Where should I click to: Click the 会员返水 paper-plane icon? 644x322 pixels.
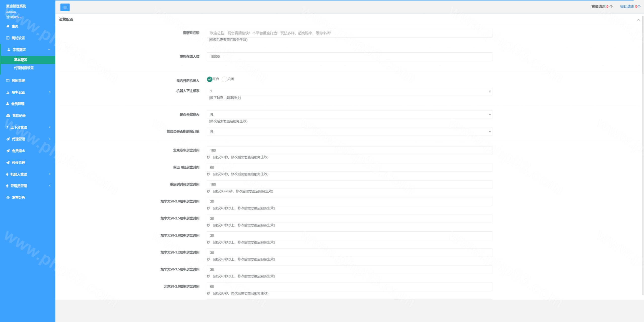tap(8, 151)
